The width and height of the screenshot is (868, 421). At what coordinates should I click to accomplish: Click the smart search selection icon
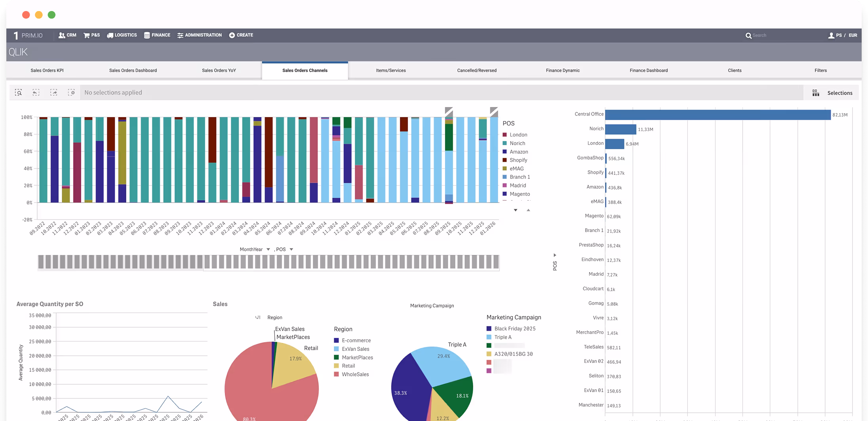(18, 92)
